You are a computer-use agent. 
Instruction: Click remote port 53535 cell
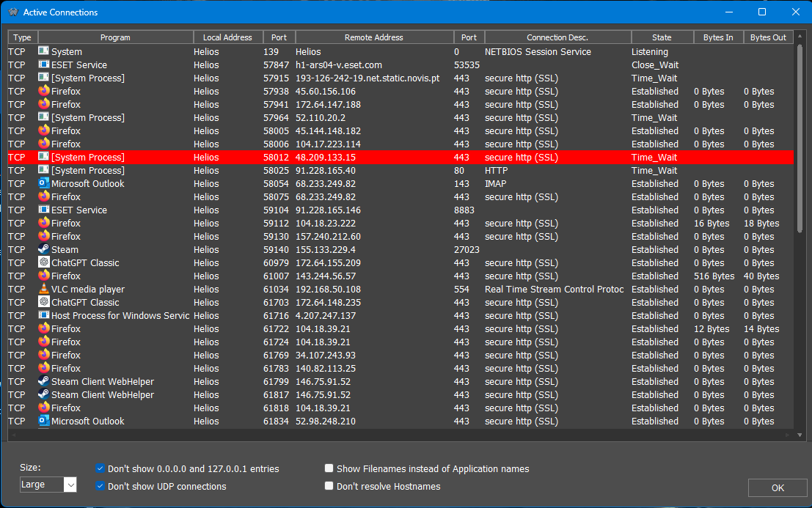point(467,65)
